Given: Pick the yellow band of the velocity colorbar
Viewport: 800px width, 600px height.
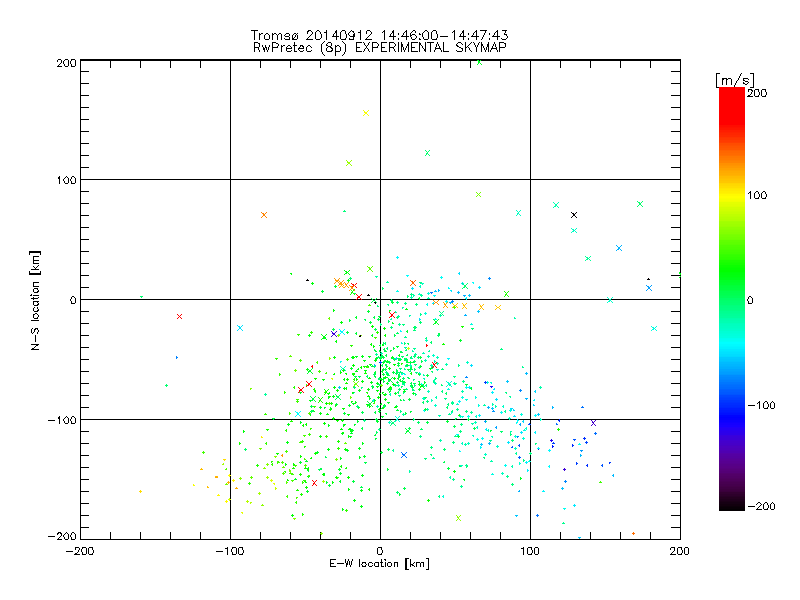Looking at the screenshot, I should tap(732, 195).
